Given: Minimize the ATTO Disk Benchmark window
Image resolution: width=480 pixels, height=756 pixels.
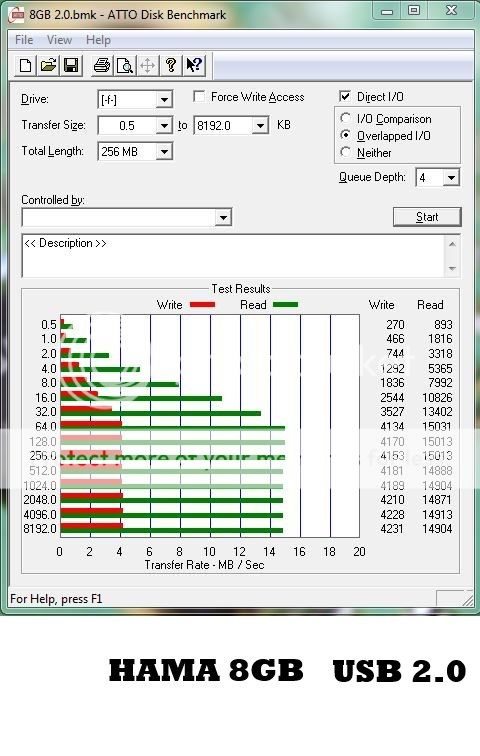Looking at the screenshot, I should click(x=387, y=11).
